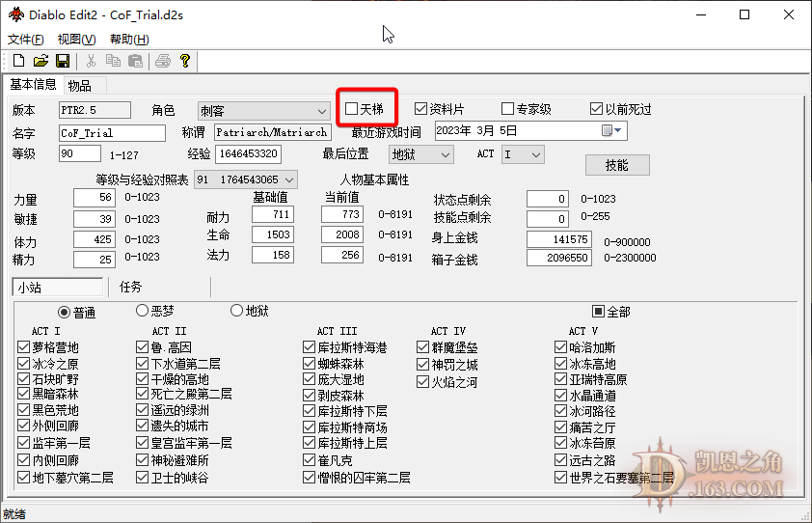Image resolution: width=812 pixels, height=523 pixels.
Task: Click the 法力 base value field 158
Action: pos(273,255)
